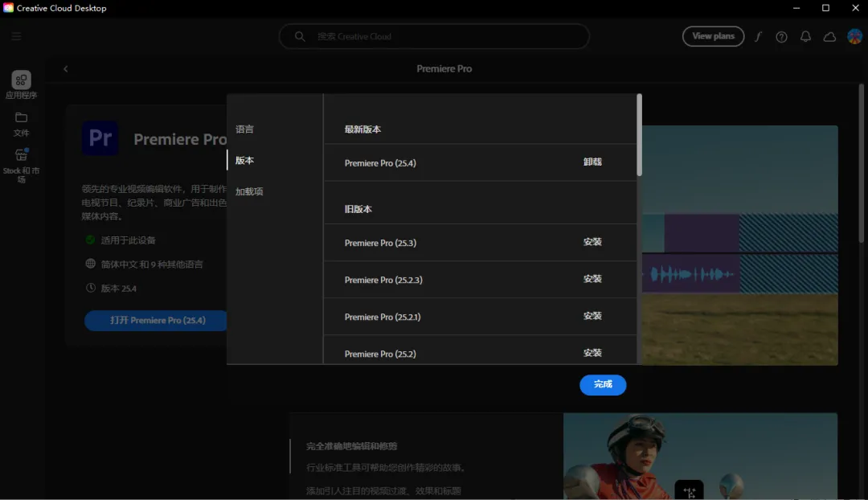Click the 完全准确地编辑和修剪 heading
868x500 pixels.
[x=351, y=446]
